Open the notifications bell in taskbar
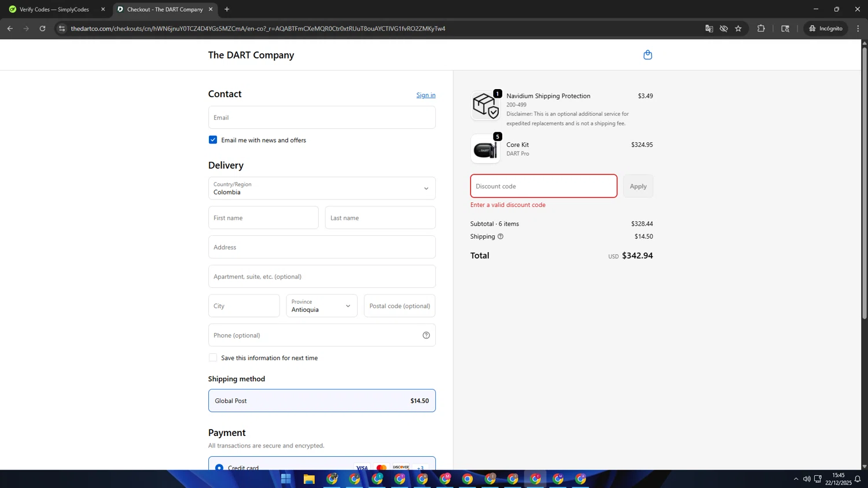Image resolution: width=868 pixels, height=488 pixels. tap(858, 479)
